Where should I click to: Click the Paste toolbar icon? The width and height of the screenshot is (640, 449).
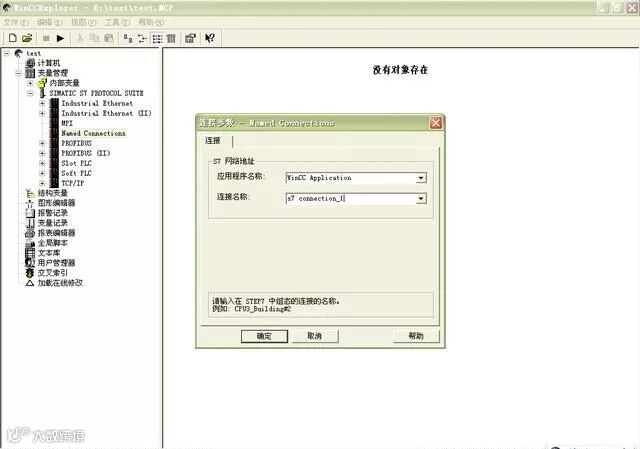pos(109,38)
